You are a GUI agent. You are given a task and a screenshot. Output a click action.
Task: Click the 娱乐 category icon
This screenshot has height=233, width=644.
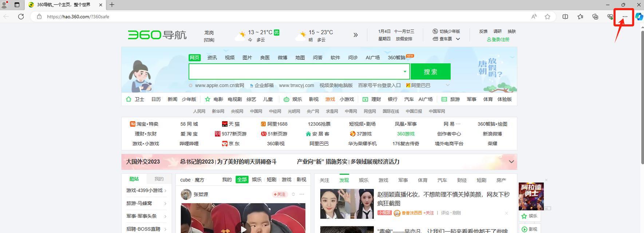click(x=287, y=99)
